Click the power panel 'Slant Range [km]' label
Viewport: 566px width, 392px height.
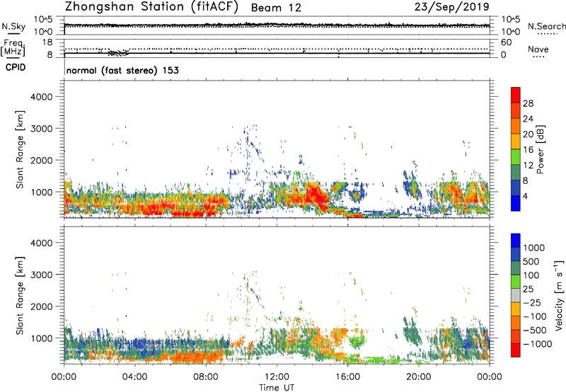click(x=20, y=149)
